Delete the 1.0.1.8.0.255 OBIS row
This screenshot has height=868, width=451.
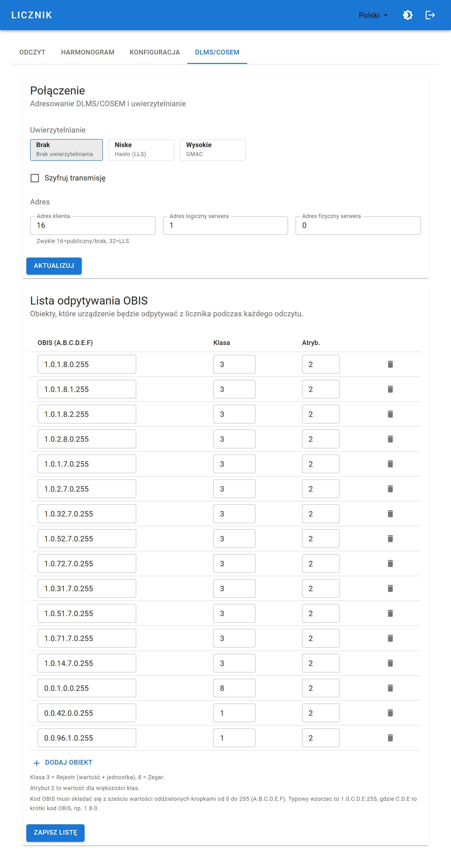coord(390,364)
